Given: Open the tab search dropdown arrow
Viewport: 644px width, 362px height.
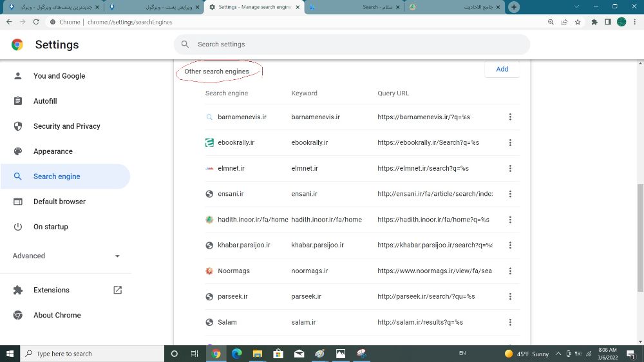Looking at the screenshot, I should coord(576,7).
